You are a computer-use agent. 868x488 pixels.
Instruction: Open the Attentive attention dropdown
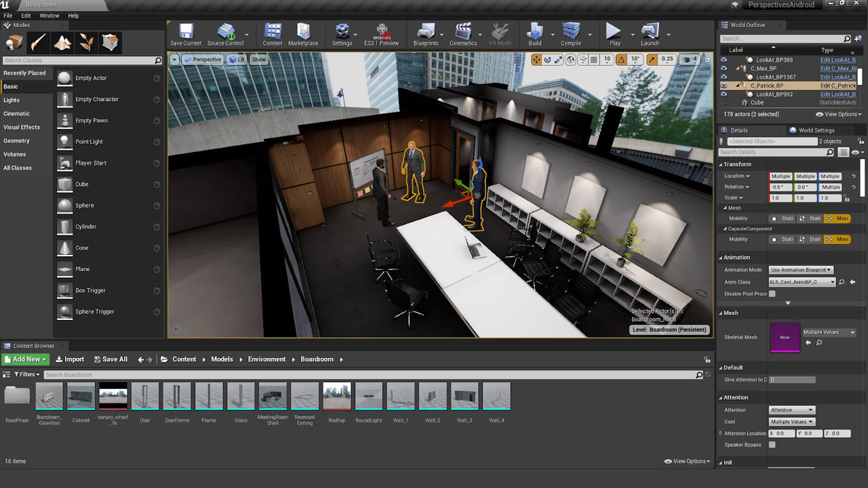pyautogui.click(x=791, y=409)
